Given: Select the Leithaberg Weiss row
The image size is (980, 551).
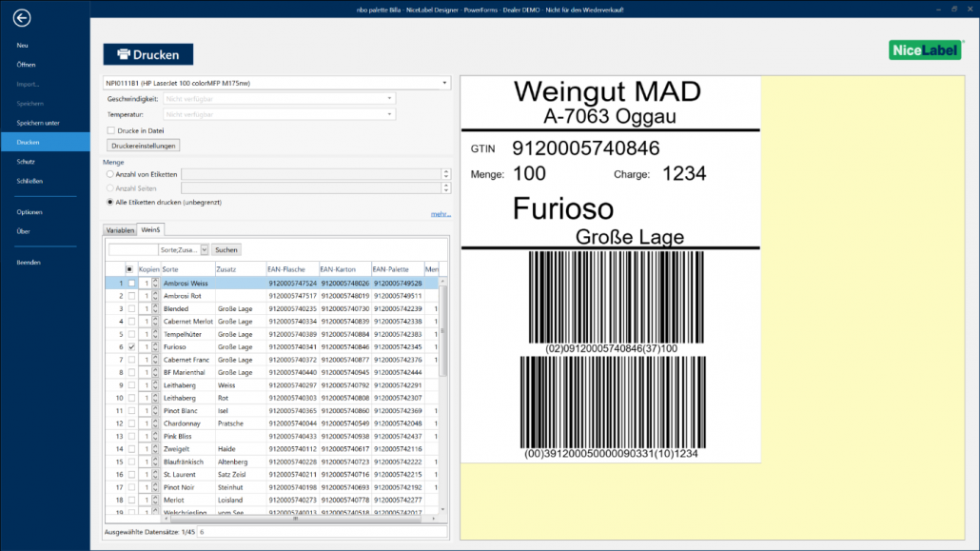Looking at the screenshot, I should 271,385.
